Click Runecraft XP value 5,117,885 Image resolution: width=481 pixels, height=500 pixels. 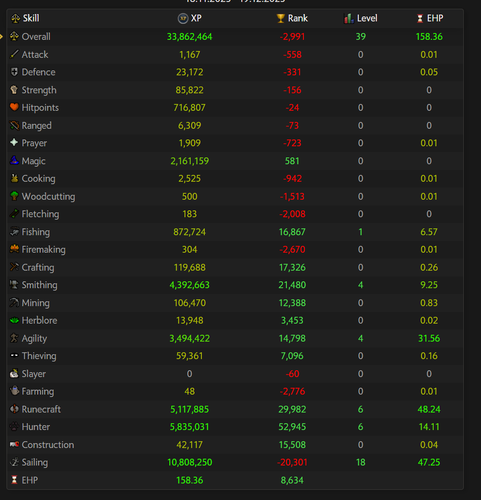point(189,409)
